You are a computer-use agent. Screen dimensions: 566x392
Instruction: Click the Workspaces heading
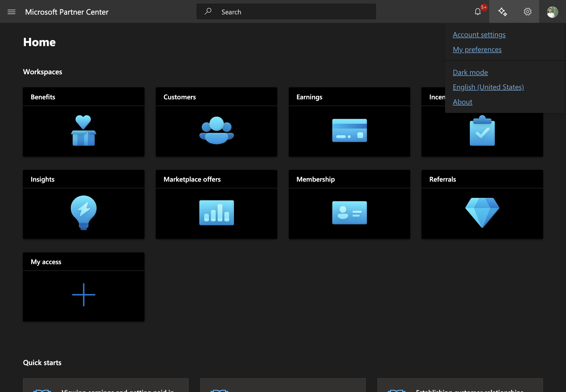pyautogui.click(x=42, y=72)
